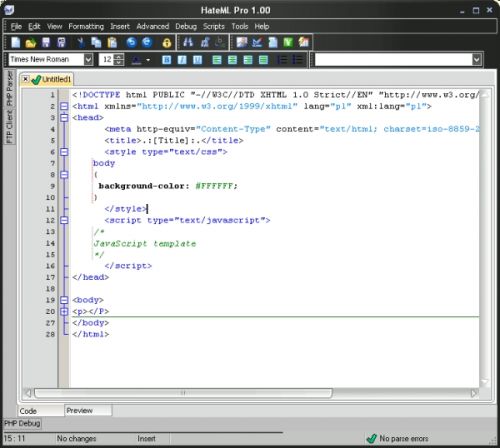Toggle underline formatting
The width and height of the screenshot is (500, 448).
(x=197, y=60)
